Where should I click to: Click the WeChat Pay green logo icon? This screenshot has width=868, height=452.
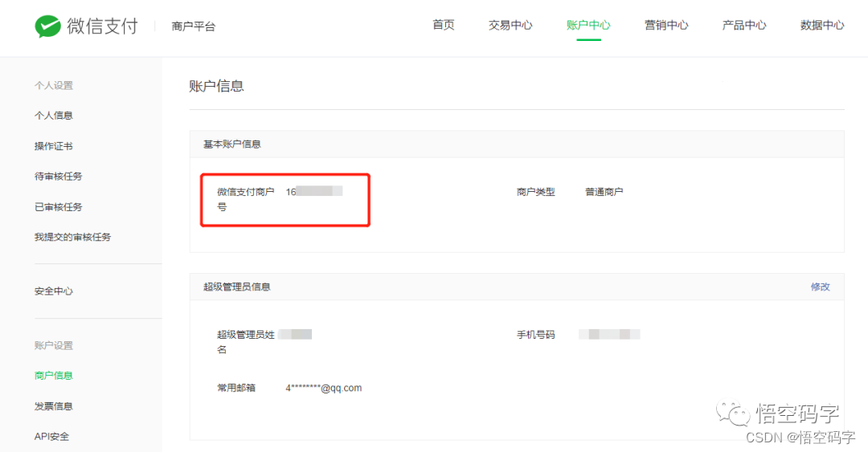(x=47, y=26)
